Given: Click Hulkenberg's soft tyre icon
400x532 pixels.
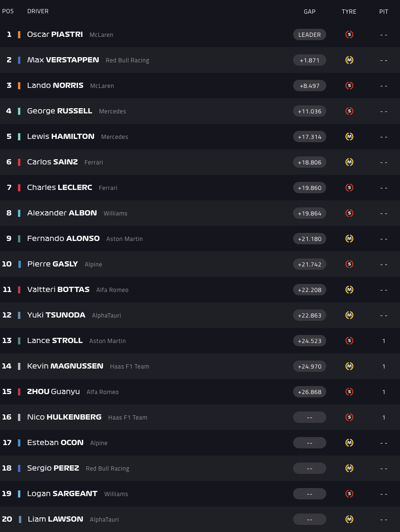Looking at the screenshot, I should (349, 417).
